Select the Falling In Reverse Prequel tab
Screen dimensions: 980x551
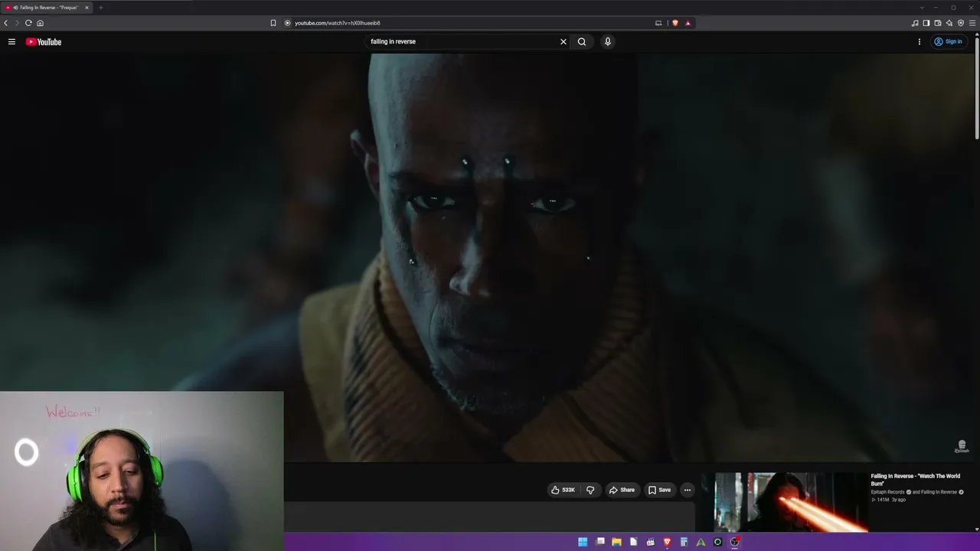pos(48,8)
